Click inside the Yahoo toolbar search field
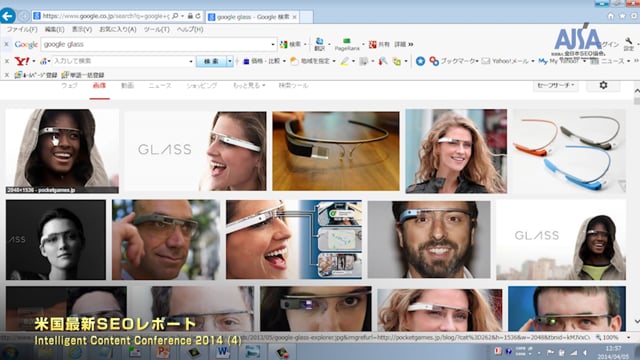This screenshot has height=360, width=640. click(121, 61)
